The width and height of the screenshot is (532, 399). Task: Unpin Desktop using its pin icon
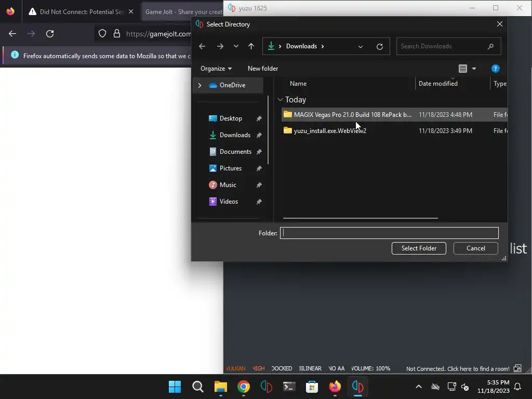coord(259,118)
